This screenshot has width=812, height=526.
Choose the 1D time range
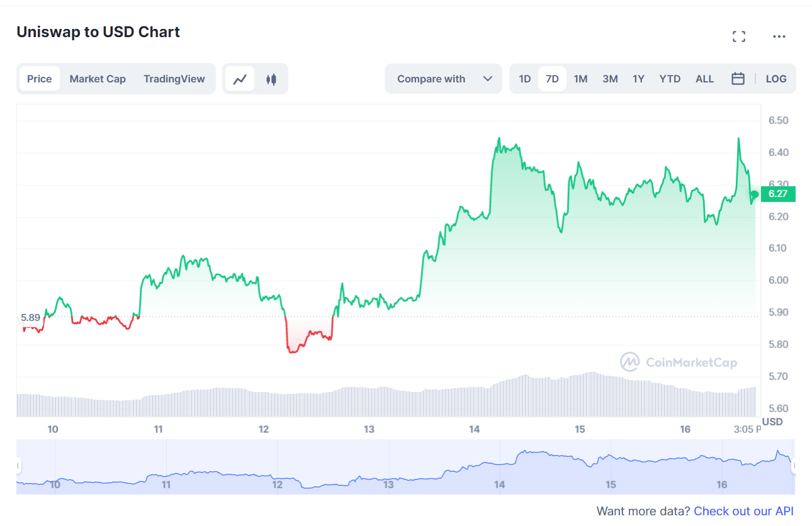click(525, 79)
